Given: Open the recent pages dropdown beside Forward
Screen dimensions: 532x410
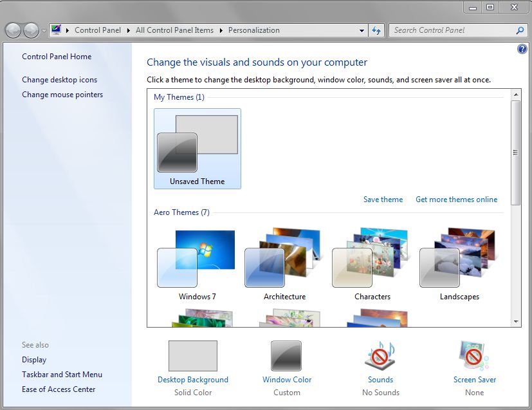Looking at the screenshot, I should 44,30.
